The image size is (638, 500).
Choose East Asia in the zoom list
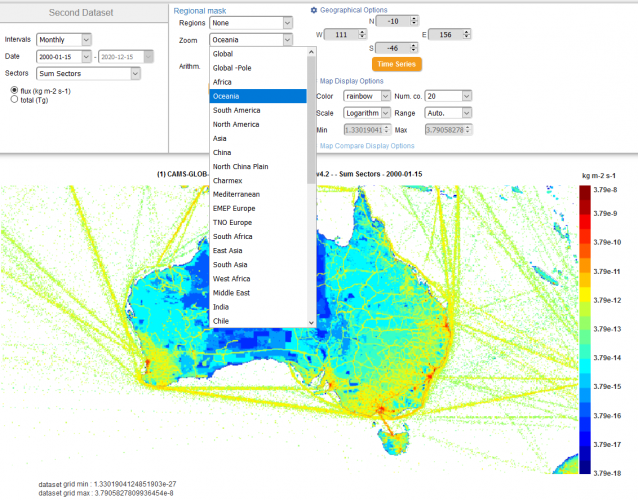coord(258,251)
